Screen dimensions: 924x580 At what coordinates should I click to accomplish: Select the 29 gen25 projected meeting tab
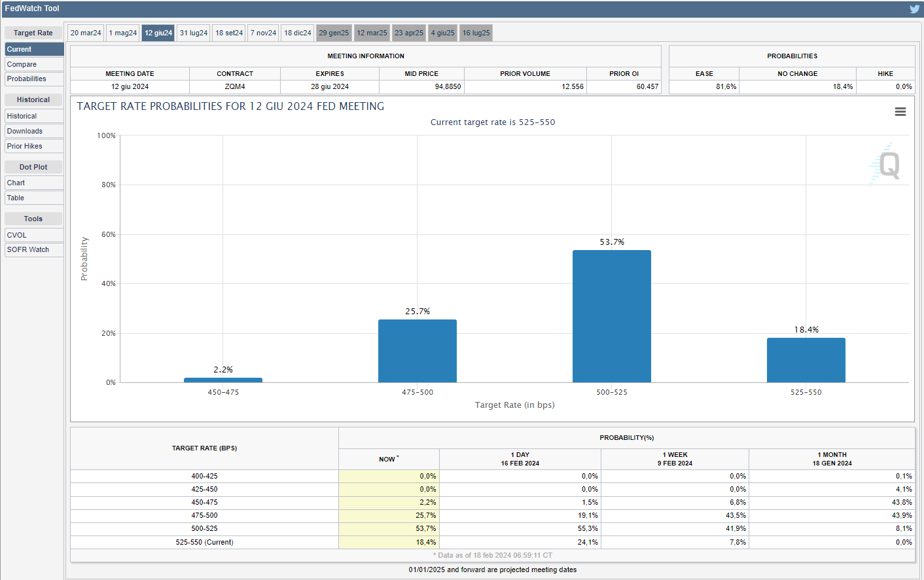[x=334, y=33]
